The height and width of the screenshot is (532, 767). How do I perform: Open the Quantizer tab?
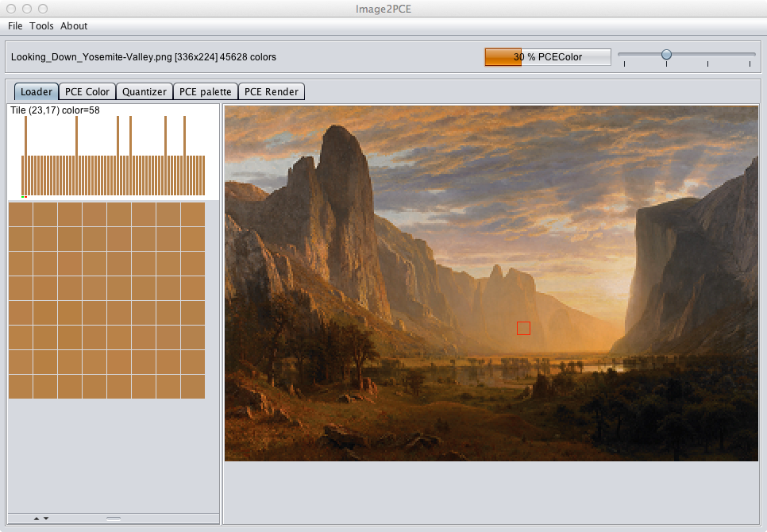[145, 91]
